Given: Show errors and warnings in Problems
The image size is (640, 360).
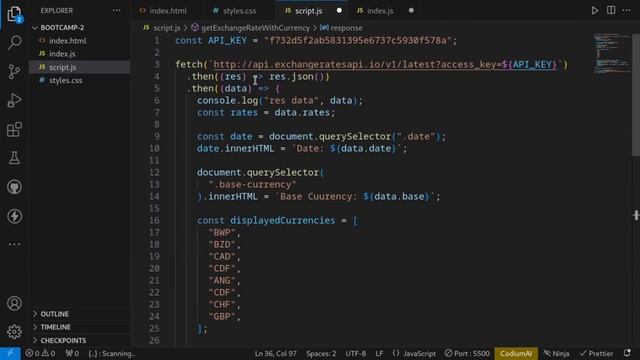Looking at the screenshot, I should point(40,353).
